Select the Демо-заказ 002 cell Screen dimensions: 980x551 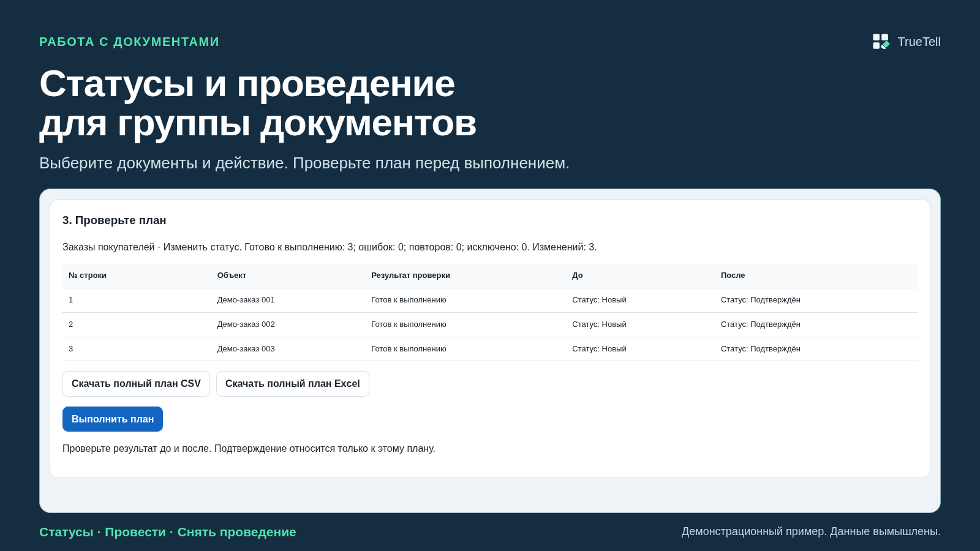[246, 324]
